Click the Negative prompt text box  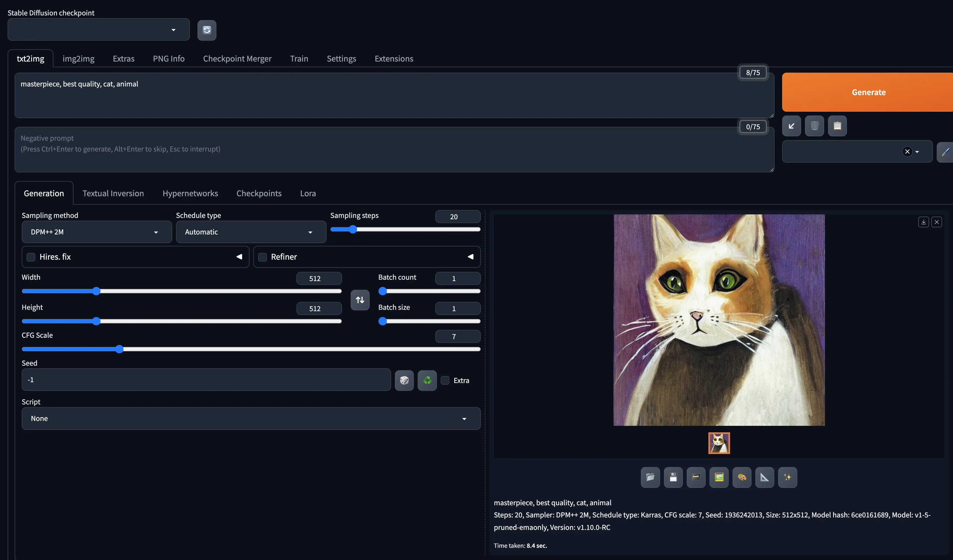coord(394,150)
